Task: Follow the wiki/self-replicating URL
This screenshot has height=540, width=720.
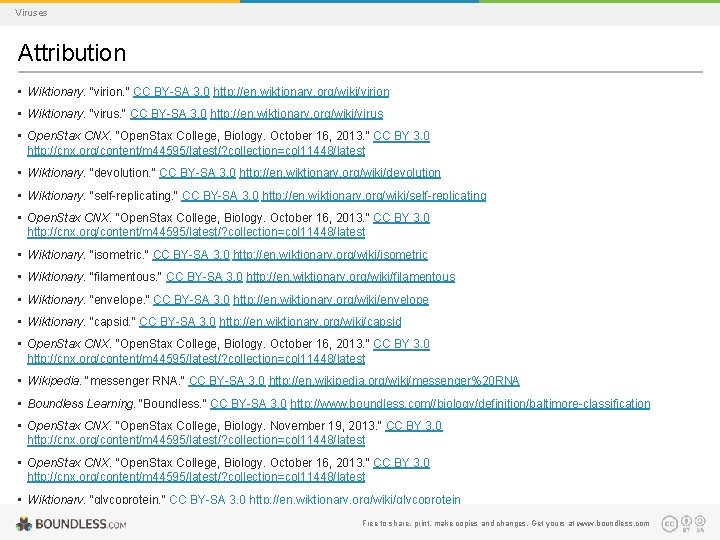Action: tap(374, 196)
